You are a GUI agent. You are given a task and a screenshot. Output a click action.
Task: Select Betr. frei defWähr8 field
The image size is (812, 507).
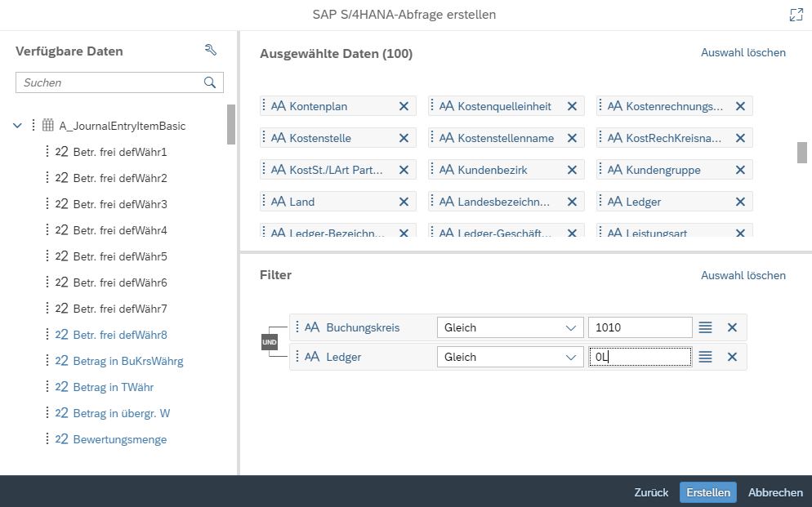point(120,336)
